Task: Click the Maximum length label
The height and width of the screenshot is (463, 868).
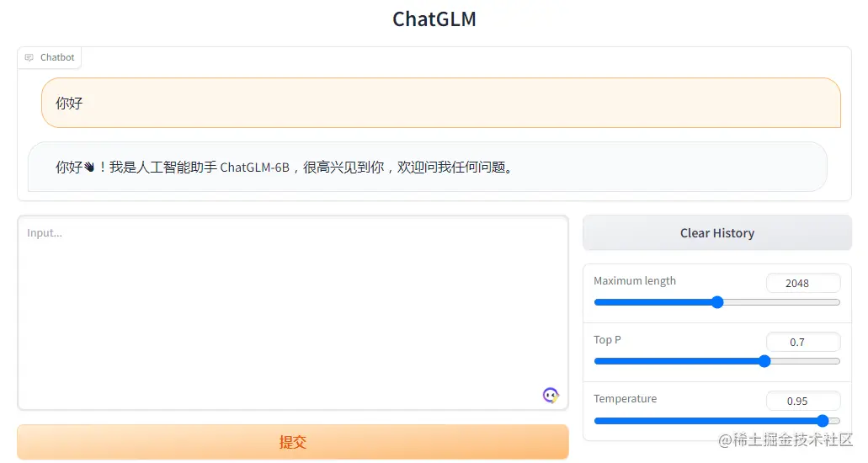Action: coord(635,281)
